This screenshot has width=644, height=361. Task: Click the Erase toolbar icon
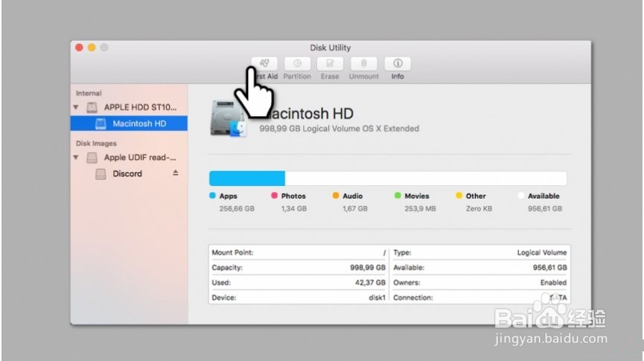pyautogui.click(x=330, y=63)
